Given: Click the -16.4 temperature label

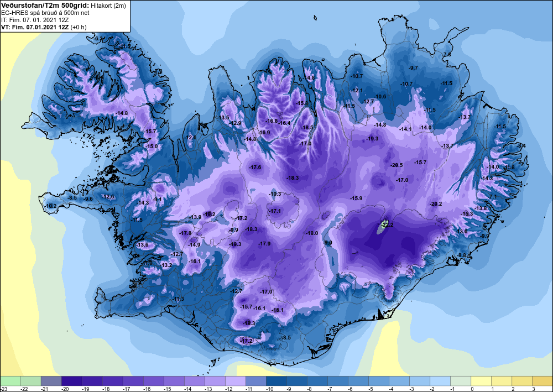Looking at the screenshot, I should 285,123.
